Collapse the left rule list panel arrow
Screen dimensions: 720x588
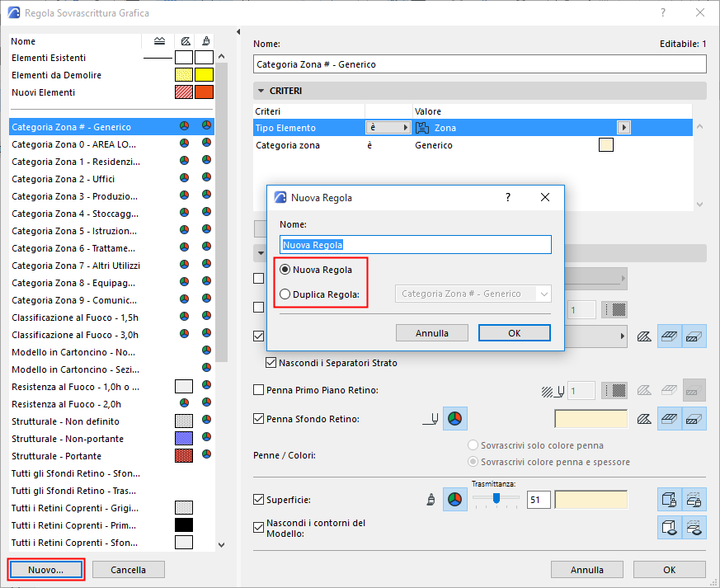click(x=238, y=31)
